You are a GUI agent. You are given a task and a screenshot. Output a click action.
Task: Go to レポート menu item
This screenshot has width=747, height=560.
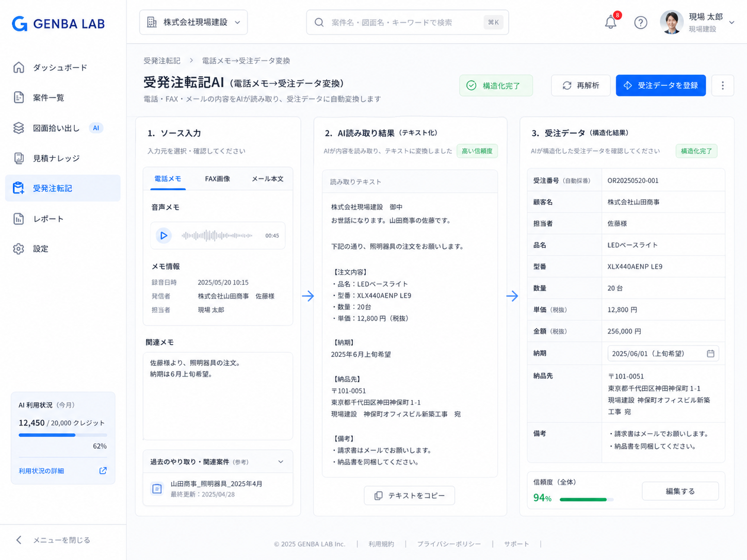(x=62, y=219)
